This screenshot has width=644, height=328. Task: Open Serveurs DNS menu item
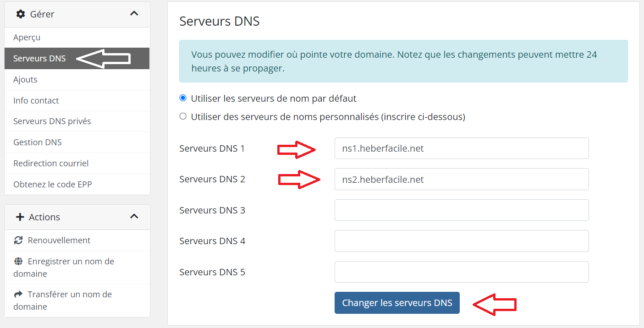39,59
